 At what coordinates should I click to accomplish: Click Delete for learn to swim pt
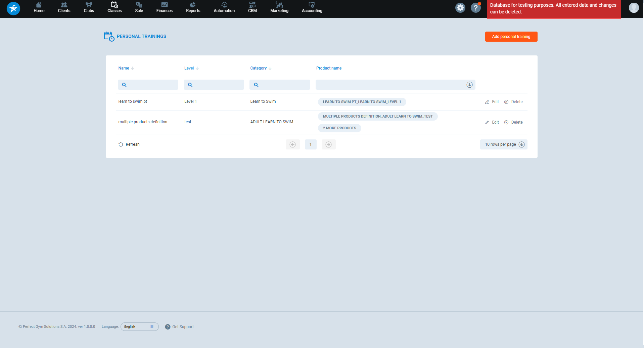[x=513, y=102]
